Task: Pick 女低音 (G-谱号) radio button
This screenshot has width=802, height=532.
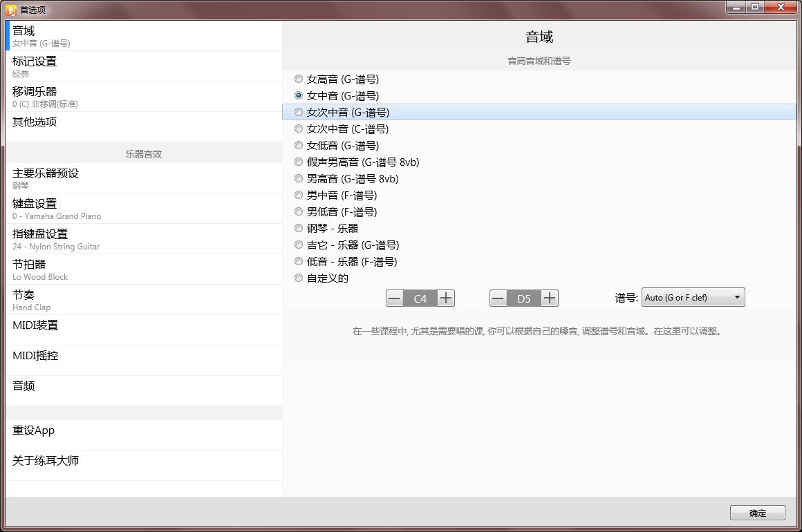Action: [x=299, y=145]
